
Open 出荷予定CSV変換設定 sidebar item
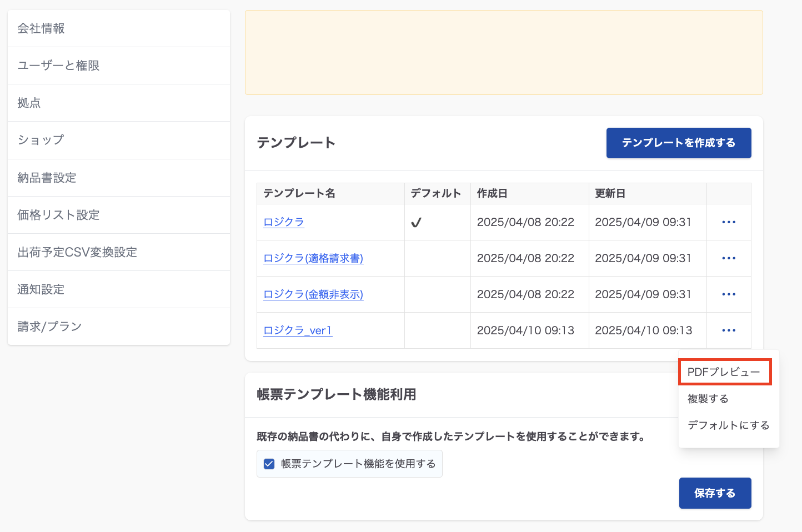[x=77, y=252]
